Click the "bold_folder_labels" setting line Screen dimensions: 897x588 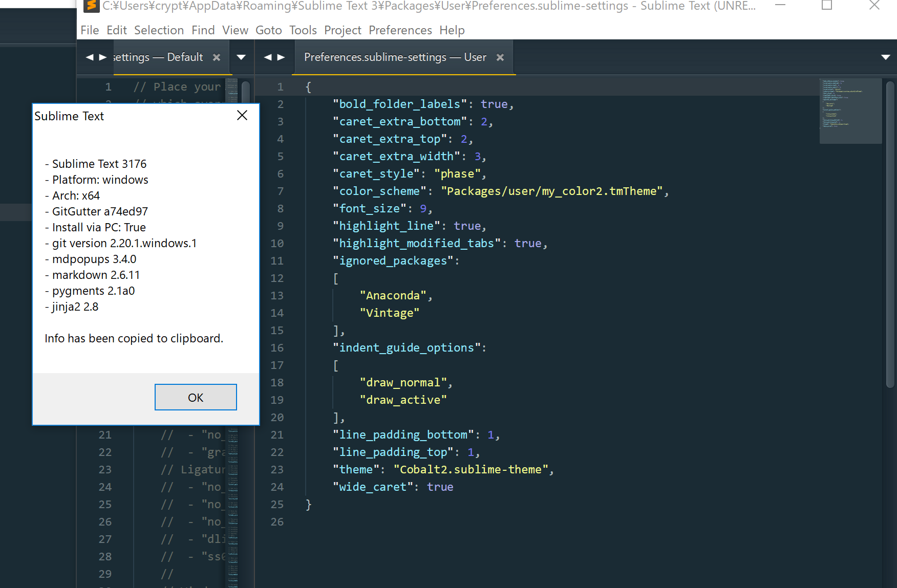[x=423, y=104]
